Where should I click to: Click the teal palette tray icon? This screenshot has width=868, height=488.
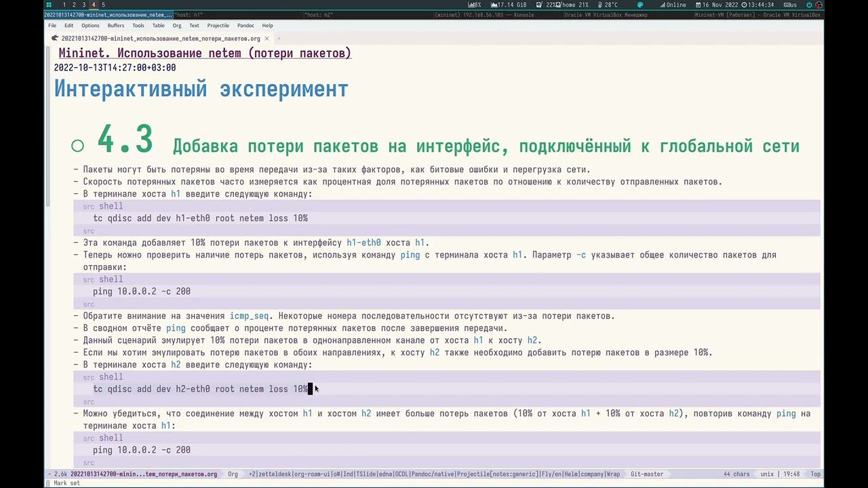point(640,5)
